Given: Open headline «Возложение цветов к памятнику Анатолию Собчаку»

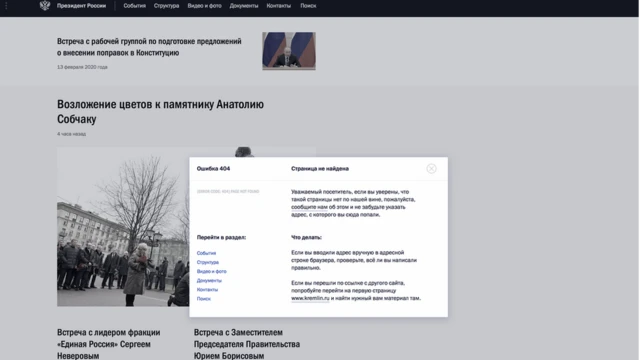Looking at the screenshot, I should (x=160, y=111).
